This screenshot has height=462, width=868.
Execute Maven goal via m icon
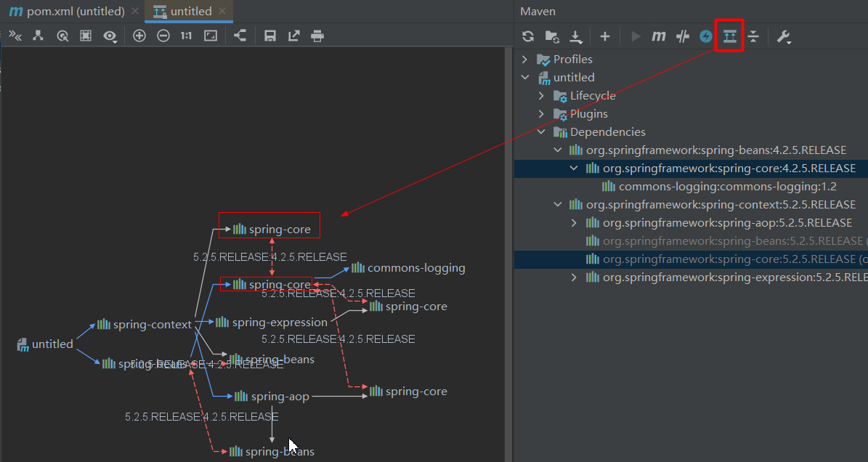click(659, 36)
